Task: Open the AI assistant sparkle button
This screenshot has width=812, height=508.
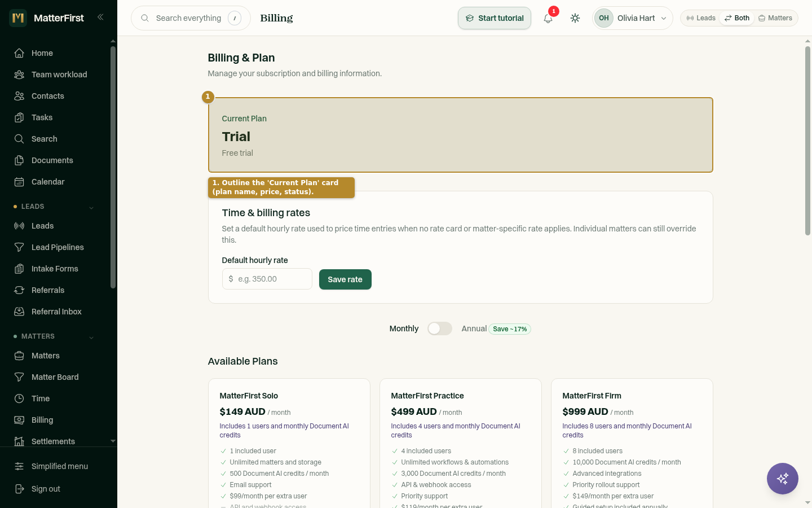Action: pyautogui.click(x=783, y=479)
